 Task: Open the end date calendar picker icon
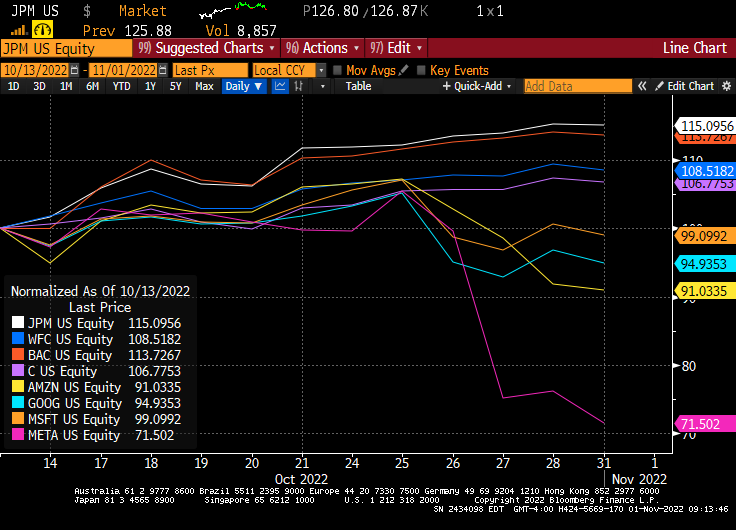[x=162, y=70]
